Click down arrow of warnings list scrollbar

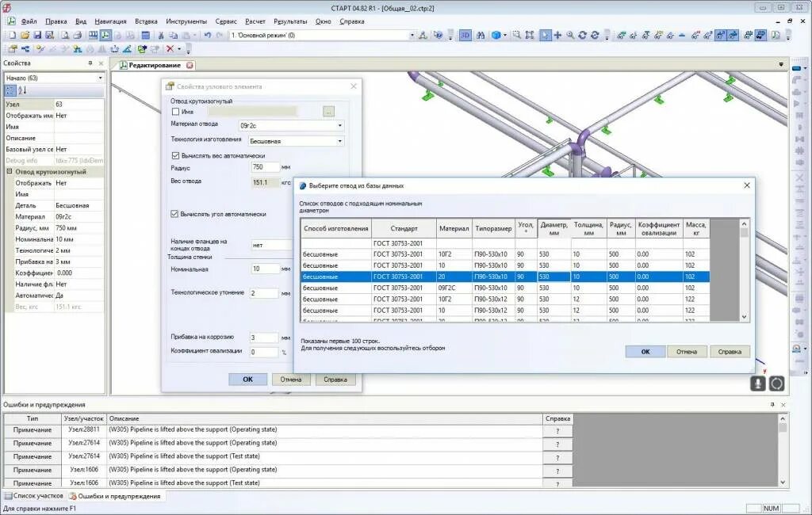(783, 482)
